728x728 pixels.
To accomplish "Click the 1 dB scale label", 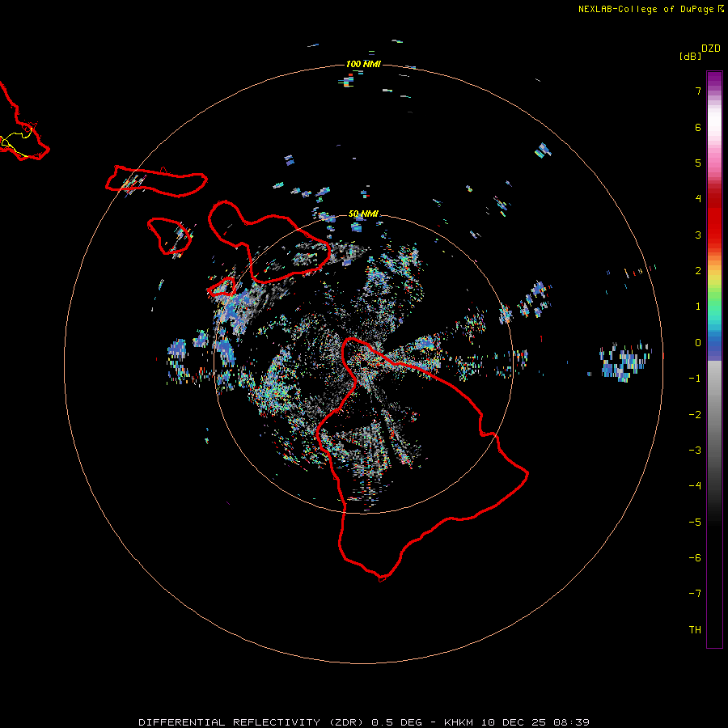I will click(698, 307).
